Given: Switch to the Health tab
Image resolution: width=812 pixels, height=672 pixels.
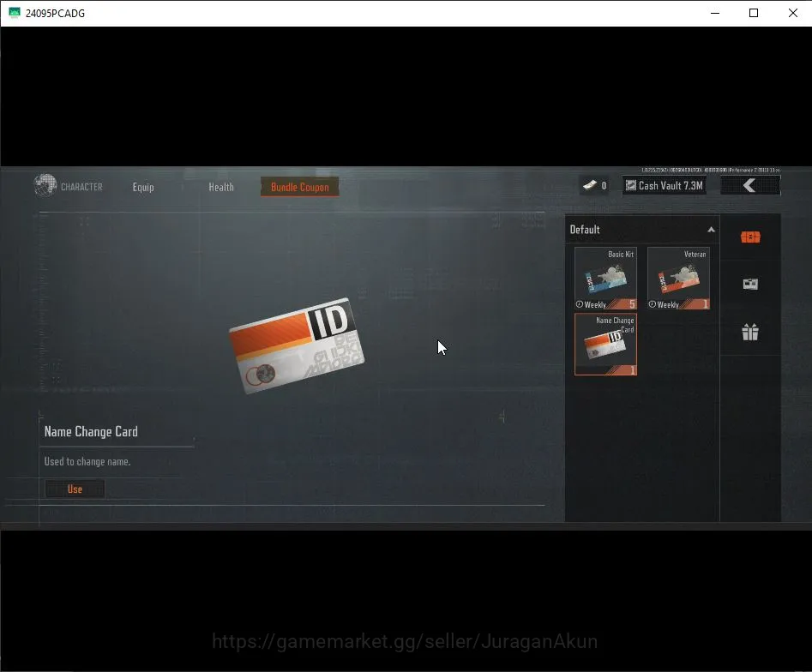Looking at the screenshot, I should point(221,187).
